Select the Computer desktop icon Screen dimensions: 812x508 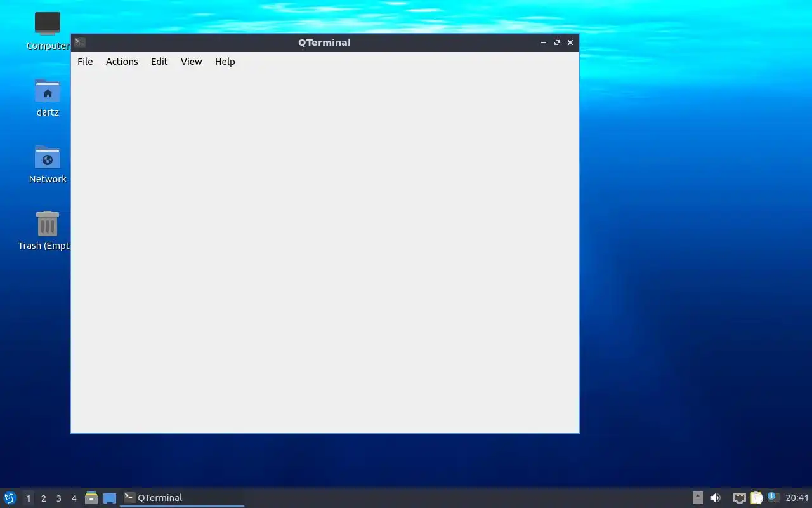click(x=48, y=30)
